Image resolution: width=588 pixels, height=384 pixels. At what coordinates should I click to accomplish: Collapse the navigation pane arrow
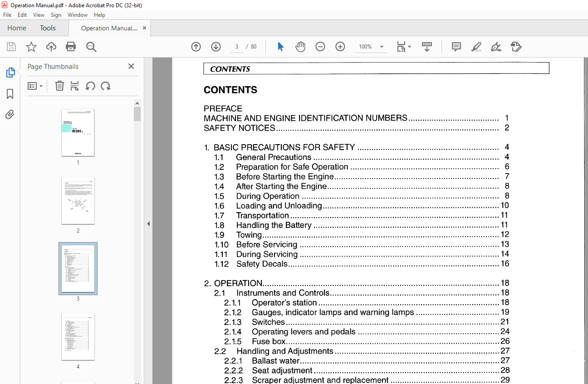pos(148,224)
